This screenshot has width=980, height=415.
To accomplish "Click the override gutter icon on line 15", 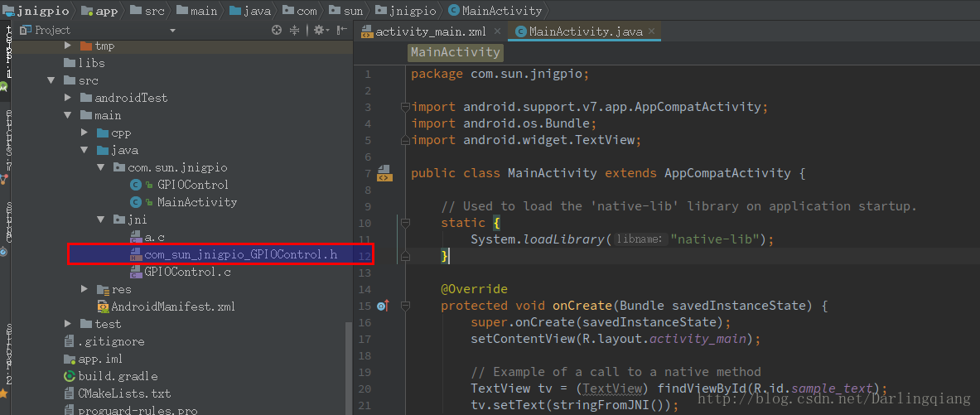I will [383, 306].
